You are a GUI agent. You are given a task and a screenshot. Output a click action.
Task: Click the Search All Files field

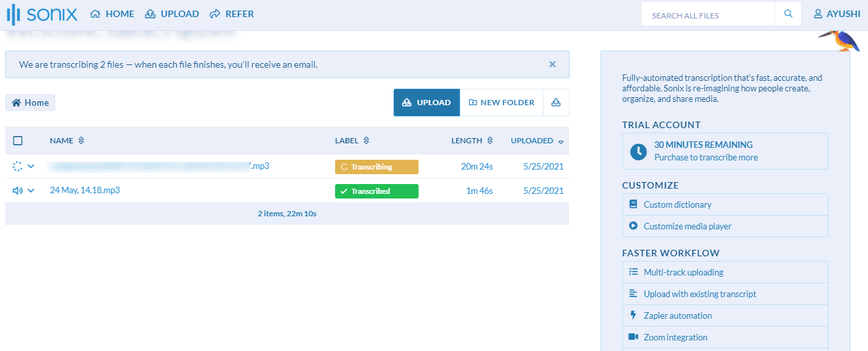coord(708,14)
